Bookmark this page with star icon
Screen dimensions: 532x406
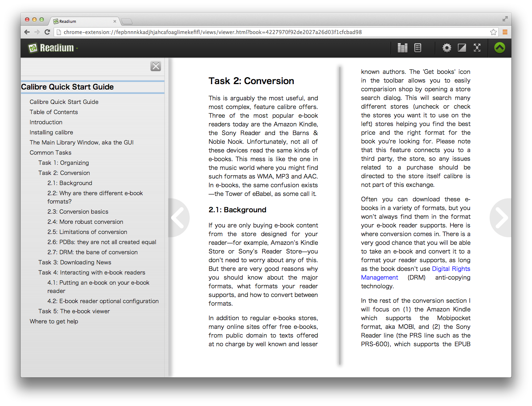(493, 32)
